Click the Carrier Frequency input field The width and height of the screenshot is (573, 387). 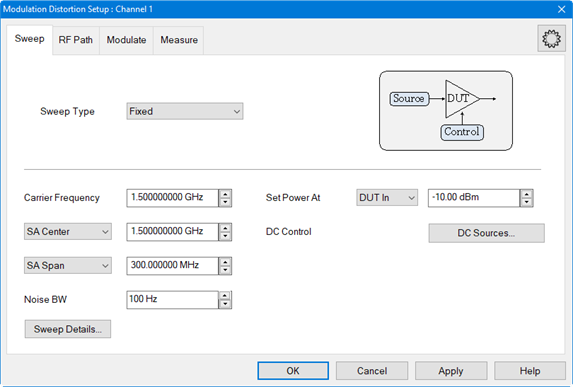pos(172,198)
